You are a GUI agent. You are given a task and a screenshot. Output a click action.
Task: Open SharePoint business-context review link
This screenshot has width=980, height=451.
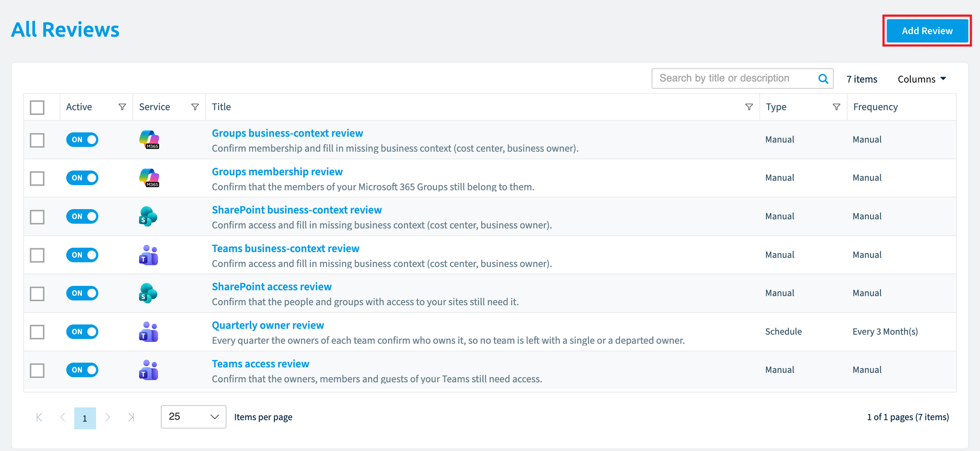[296, 210]
